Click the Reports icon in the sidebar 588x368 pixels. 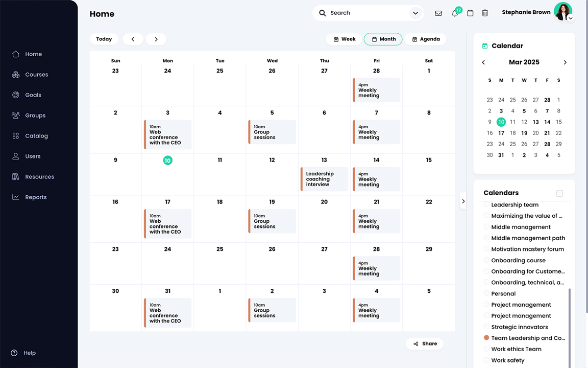click(16, 197)
